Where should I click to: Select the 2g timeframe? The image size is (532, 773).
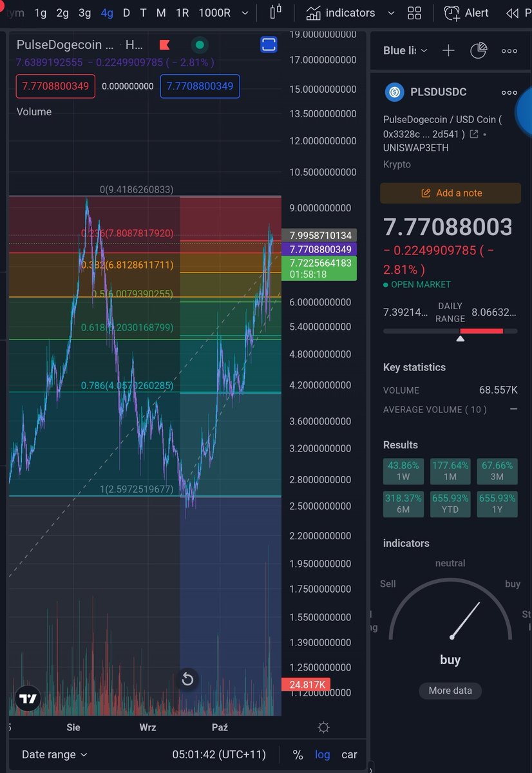62,13
